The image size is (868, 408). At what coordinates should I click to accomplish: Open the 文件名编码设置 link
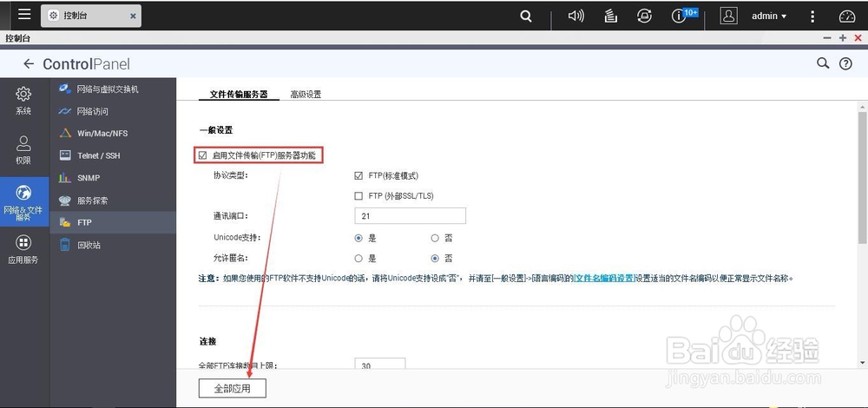point(604,278)
